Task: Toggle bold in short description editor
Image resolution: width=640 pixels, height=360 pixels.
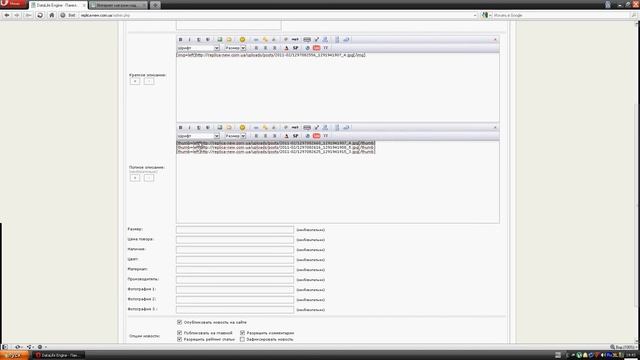Action: [x=180, y=40]
